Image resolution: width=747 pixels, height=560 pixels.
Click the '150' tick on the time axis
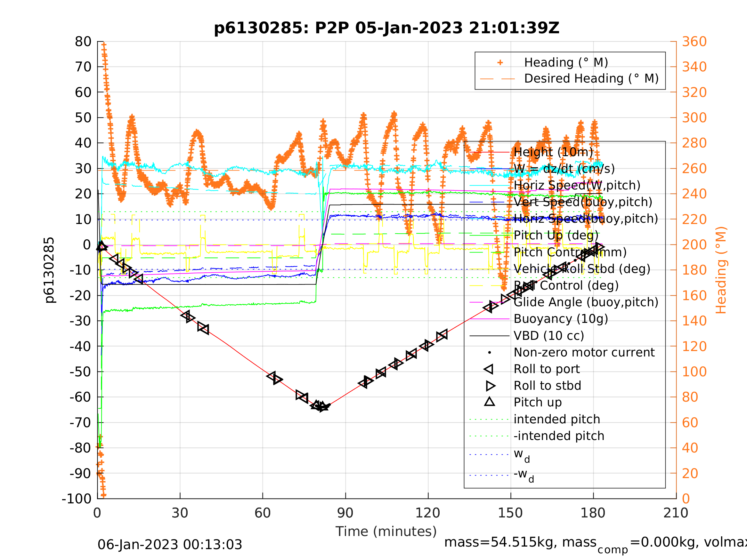510,513
